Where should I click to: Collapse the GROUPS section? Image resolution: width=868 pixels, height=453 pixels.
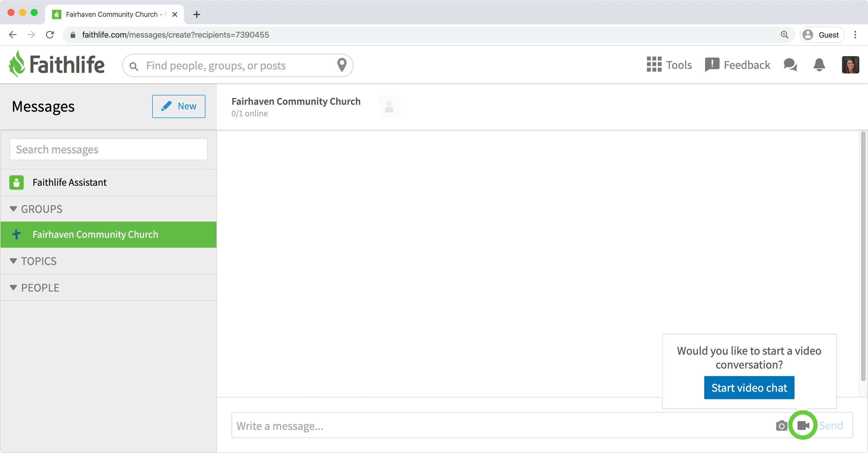coord(13,208)
